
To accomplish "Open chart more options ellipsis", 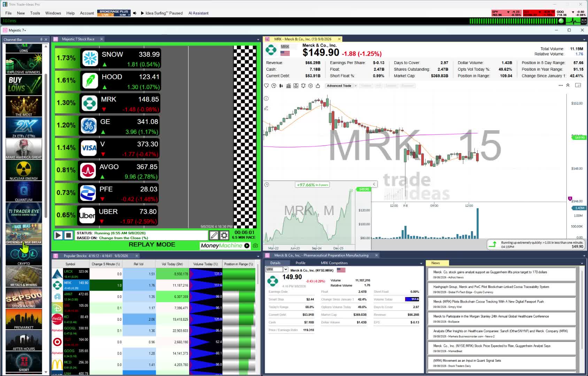I will [560, 85].
